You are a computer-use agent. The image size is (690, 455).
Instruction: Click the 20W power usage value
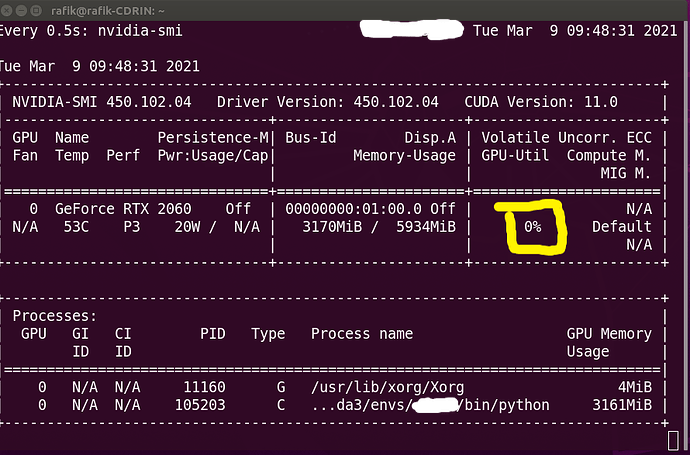coord(188,227)
